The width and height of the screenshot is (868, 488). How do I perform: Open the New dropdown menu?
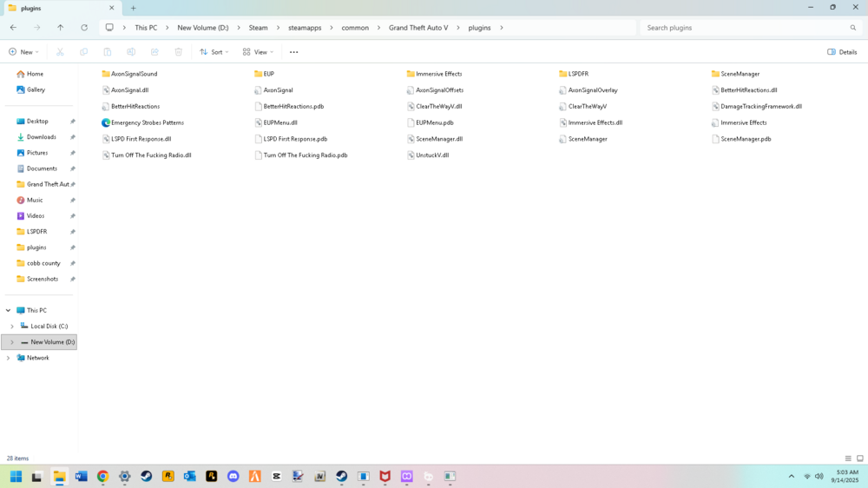coord(23,52)
